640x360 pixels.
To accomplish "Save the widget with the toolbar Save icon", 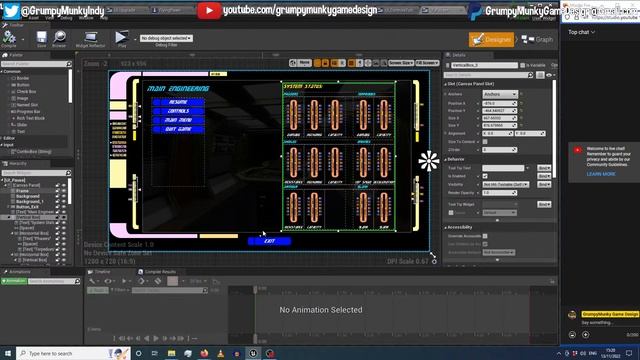I will [41, 39].
